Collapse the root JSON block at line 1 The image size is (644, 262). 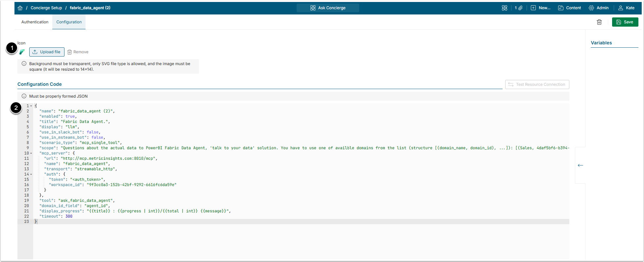point(31,106)
